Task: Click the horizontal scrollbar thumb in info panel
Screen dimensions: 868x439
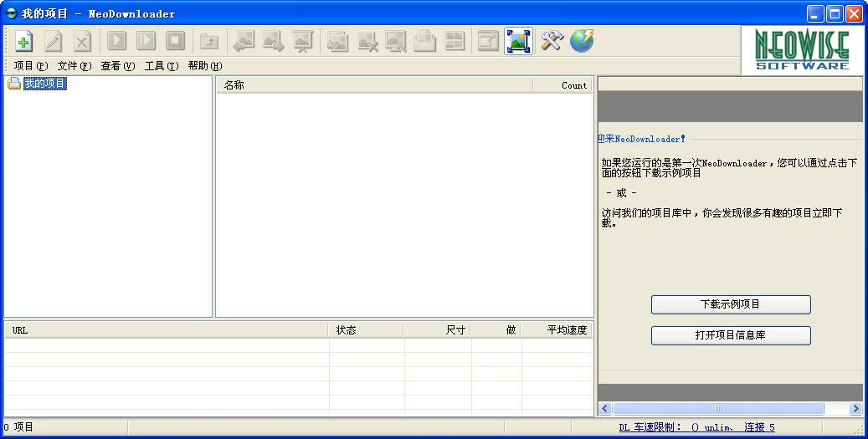Action: [x=718, y=409]
